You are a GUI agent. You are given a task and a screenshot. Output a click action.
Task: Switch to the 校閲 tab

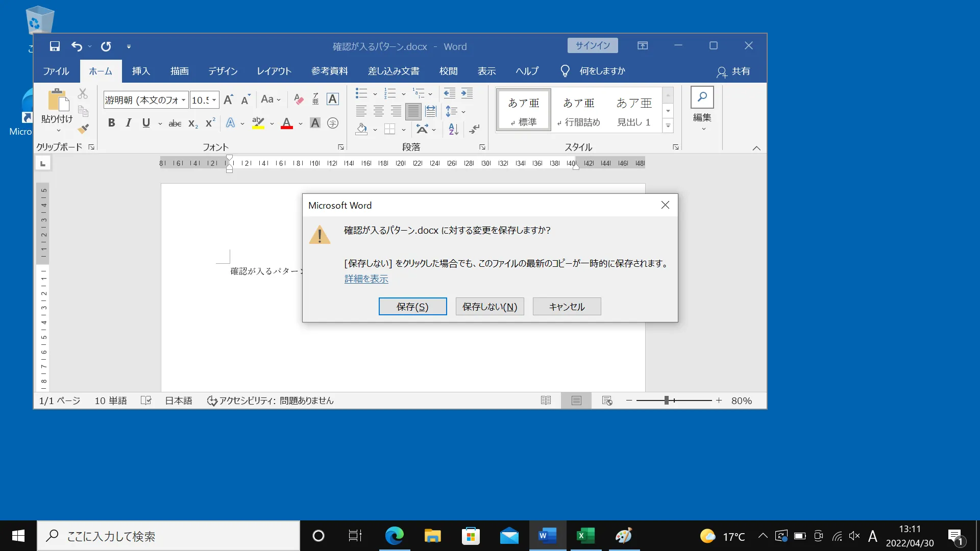click(x=449, y=71)
